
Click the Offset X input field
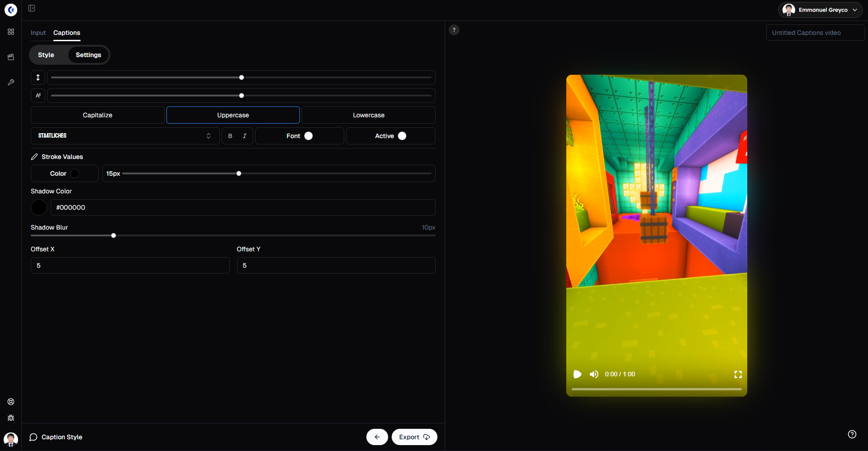tap(130, 265)
